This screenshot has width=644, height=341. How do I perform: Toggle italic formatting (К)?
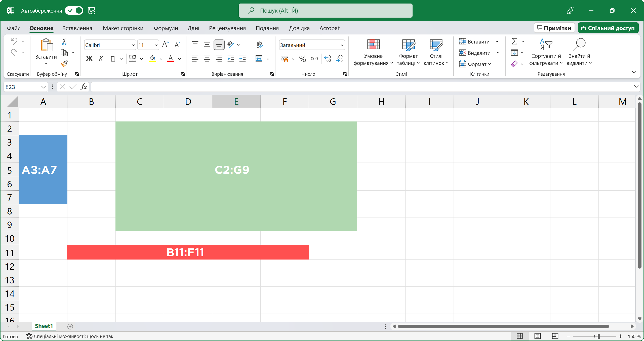pyautogui.click(x=101, y=59)
